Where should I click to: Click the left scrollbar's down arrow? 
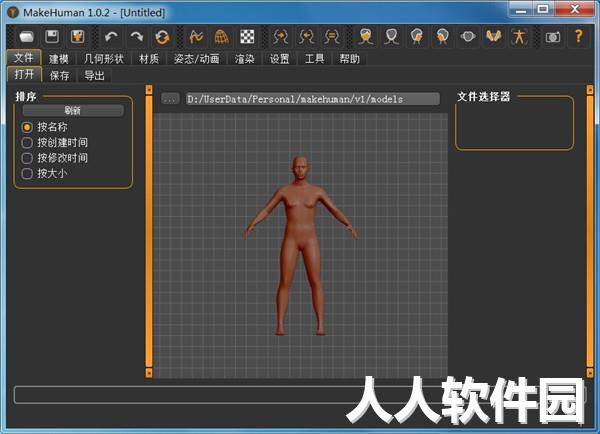(x=149, y=373)
